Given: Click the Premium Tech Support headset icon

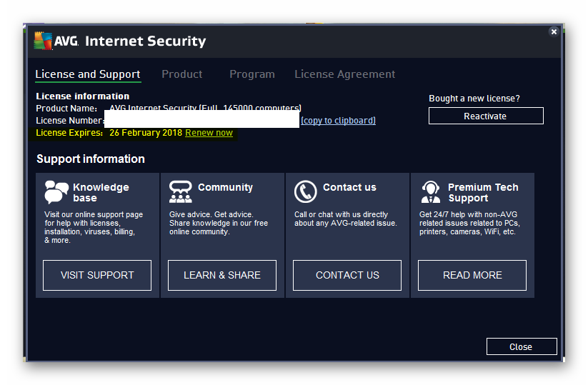Looking at the screenshot, I should pos(431,192).
